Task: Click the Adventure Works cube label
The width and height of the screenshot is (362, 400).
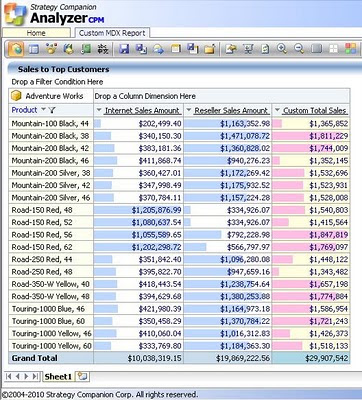Action: coord(54,96)
